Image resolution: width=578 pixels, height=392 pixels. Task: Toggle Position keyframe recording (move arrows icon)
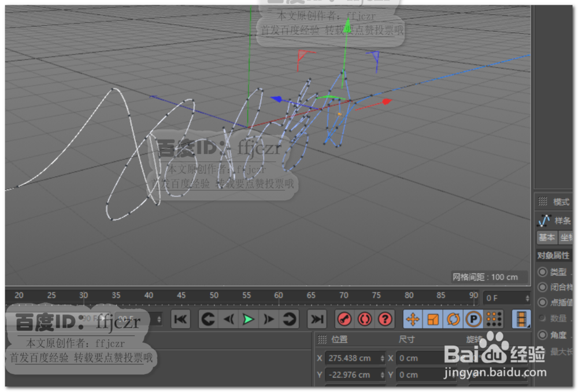pos(413,319)
